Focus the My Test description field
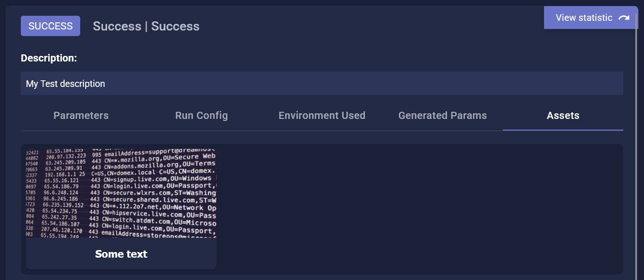 322,83
